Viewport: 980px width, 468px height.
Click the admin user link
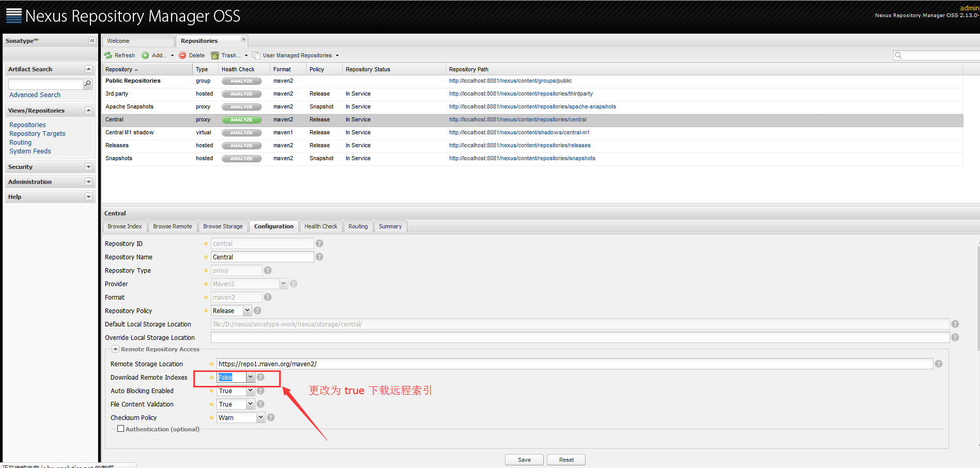click(x=970, y=8)
